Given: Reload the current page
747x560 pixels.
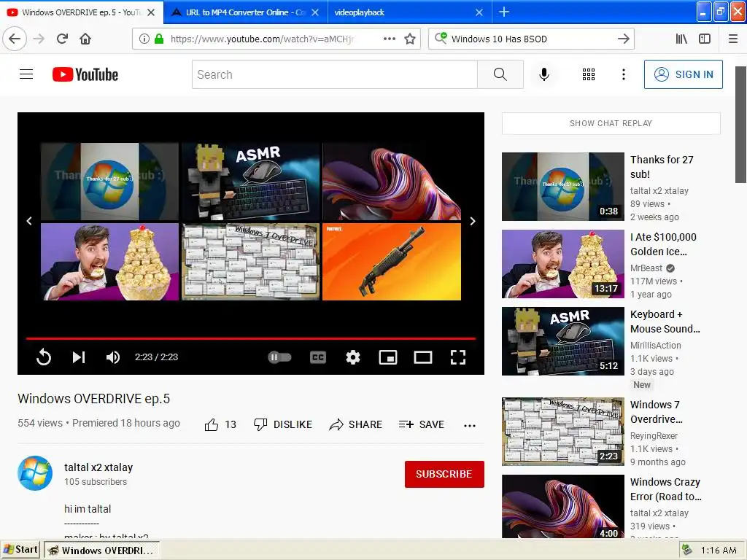Looking at the screenshot, I should click(x=62, y=39).
